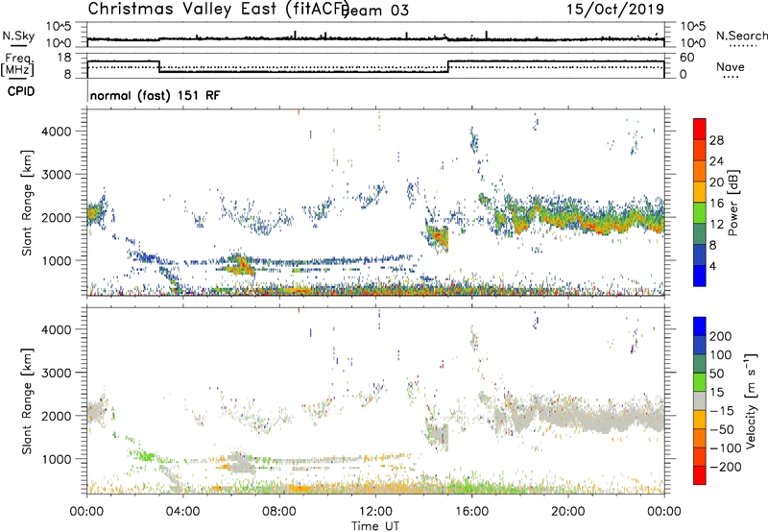
Task: Select the 'N.Sky' legend label
Action: tap(18, 36)
